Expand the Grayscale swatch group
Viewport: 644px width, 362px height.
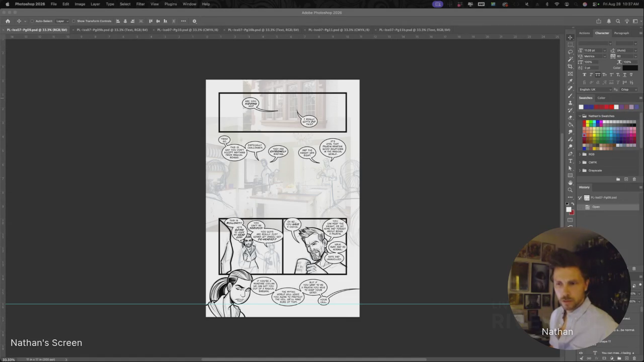click(580, 170)
